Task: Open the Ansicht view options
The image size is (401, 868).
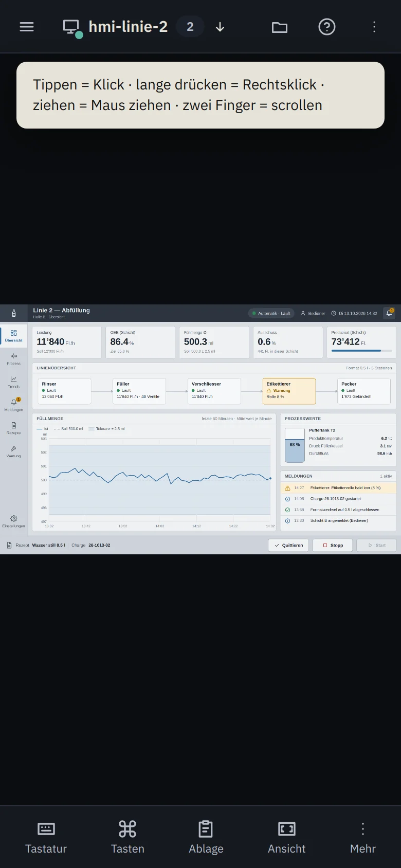Action: (287, 837)
